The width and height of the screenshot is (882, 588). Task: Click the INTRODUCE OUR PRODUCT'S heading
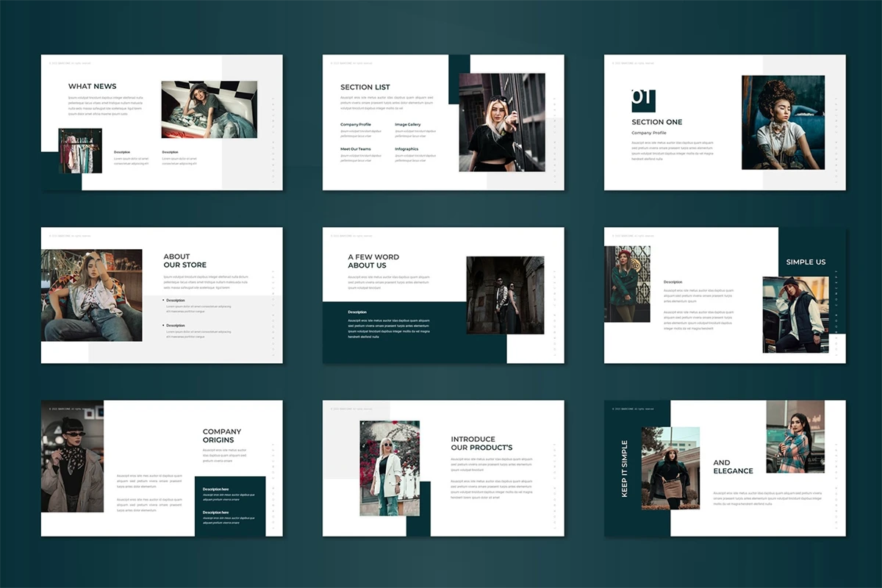481,443
